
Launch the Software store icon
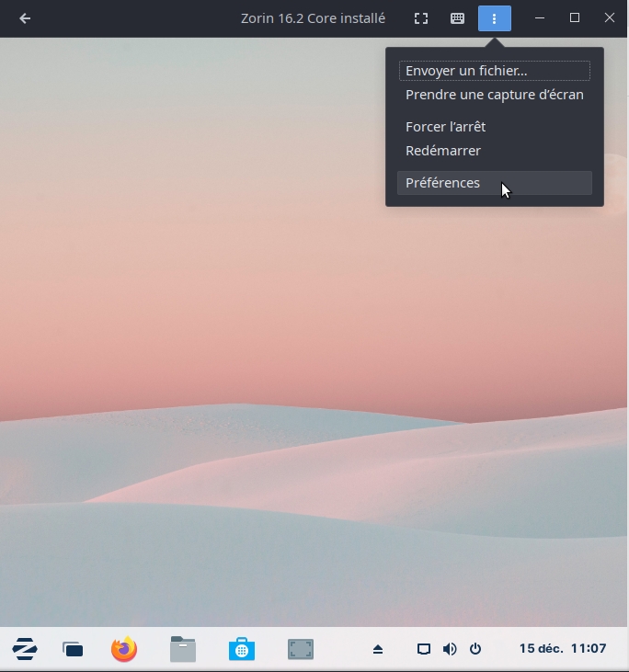click(241, 649)
